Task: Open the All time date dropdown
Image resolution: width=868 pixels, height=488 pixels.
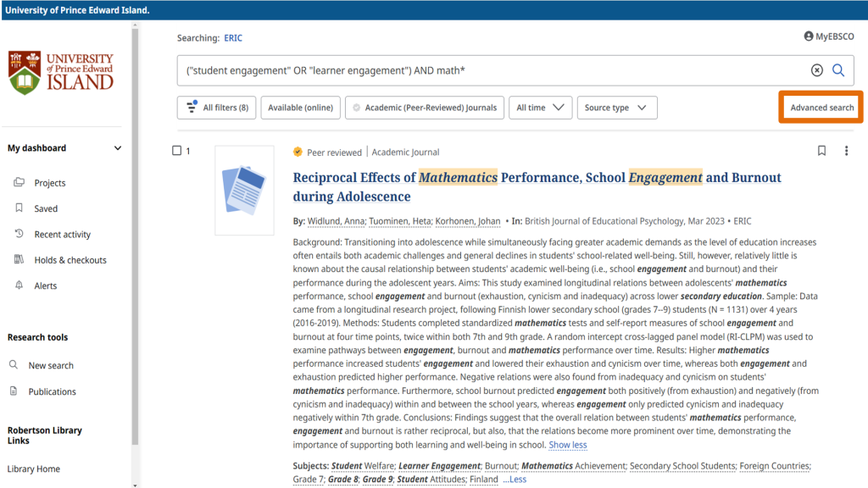Action: [540, 108]
